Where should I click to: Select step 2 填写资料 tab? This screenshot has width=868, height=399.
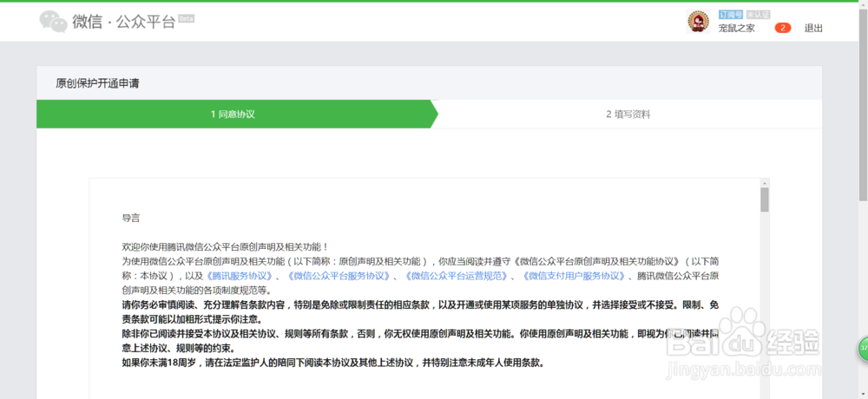tap(628, 114)
